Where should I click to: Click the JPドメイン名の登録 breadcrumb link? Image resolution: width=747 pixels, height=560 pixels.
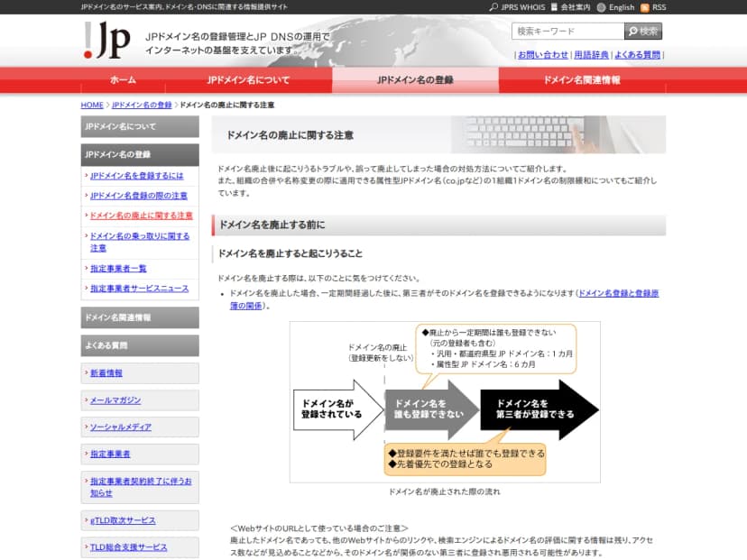coord(142,105)
